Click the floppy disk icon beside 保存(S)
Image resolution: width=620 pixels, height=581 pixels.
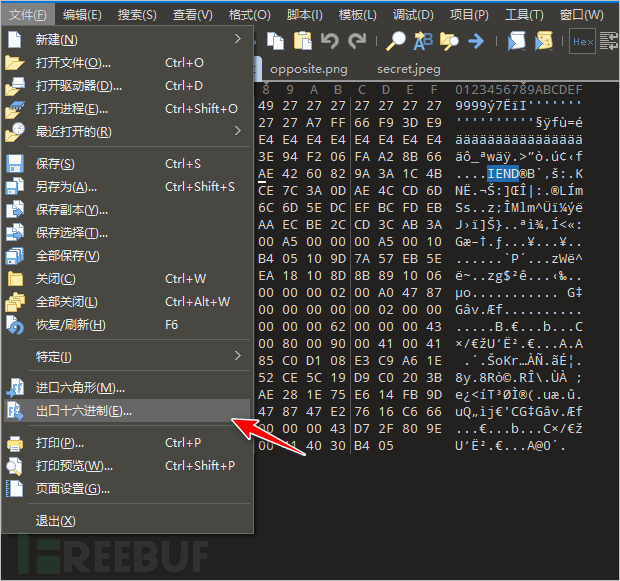click(15, 164)
